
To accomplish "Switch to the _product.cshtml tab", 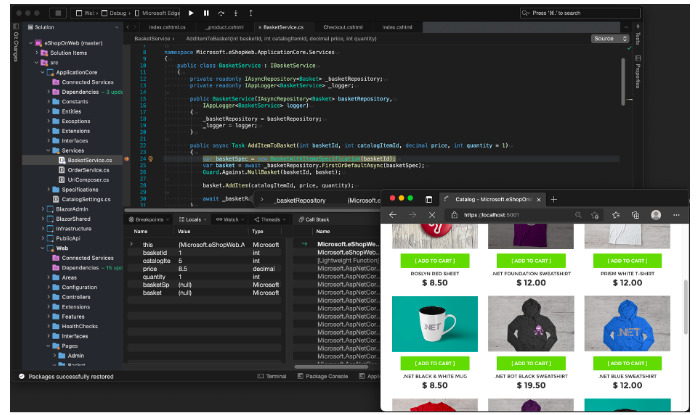I will 224,27.
